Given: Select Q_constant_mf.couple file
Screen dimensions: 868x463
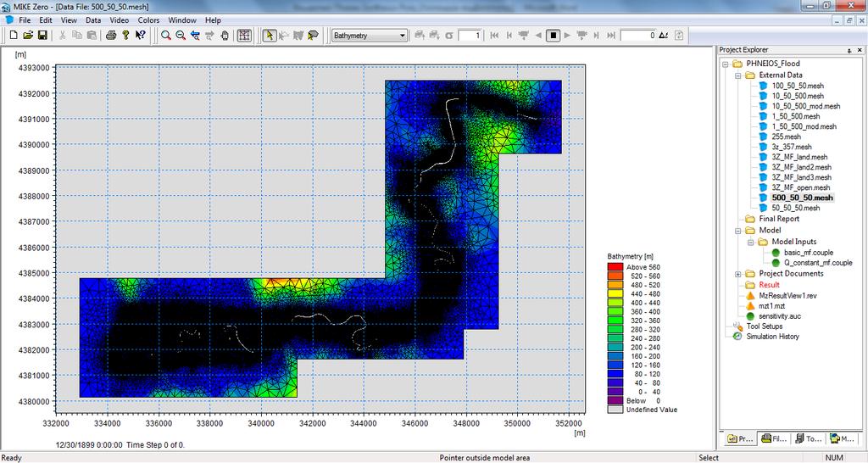Looking at the screenshot, I should (818, 263).
